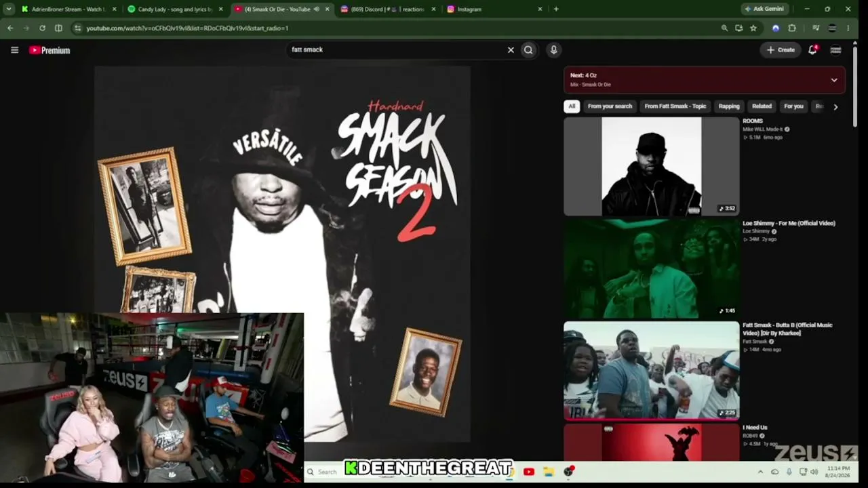This screenshot has width=868, height=488.
Task: Open the Loe Shimmy For Me thumbnail
Action: point(651,268)
